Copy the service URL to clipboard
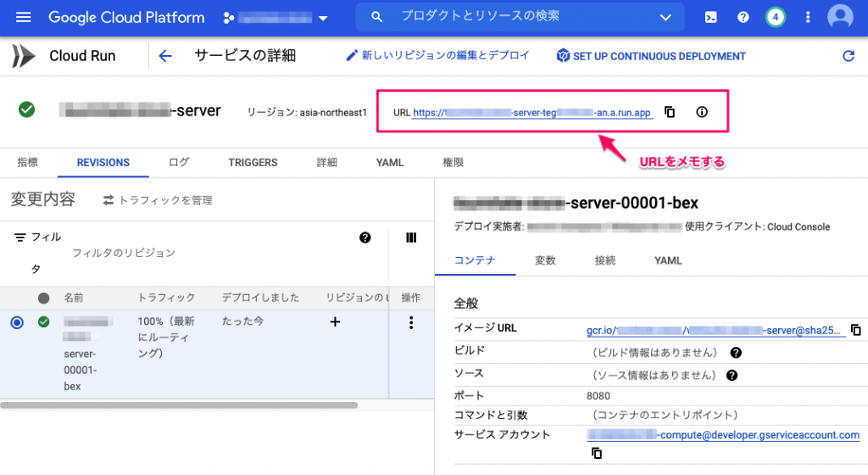The image size is (868, 475). coord(670,112)
